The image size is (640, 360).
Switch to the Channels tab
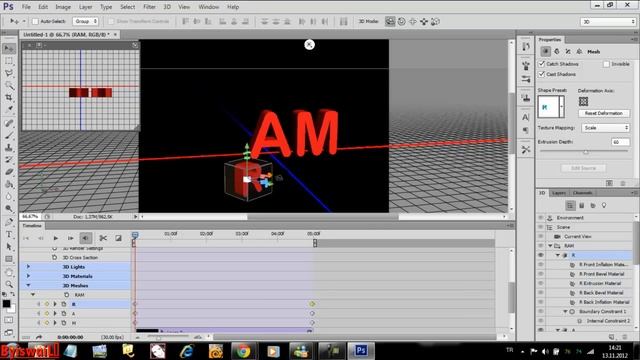(582, 193)
